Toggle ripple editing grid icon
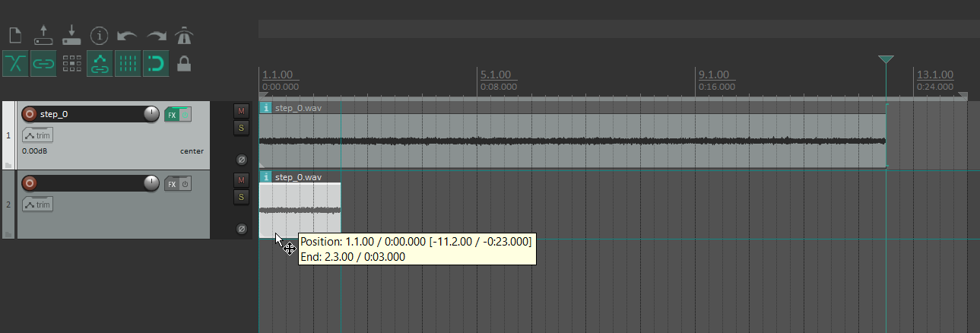 [71, 63]
